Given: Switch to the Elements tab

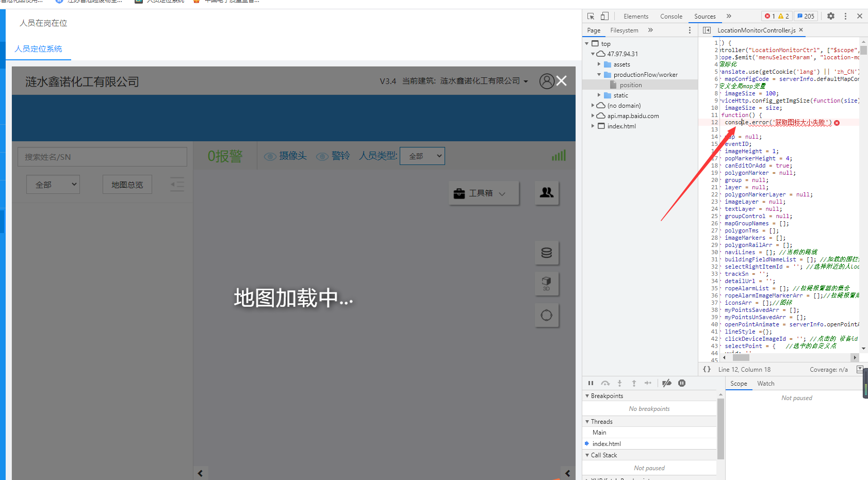Looking at the screenshot, I should (636, 16).
